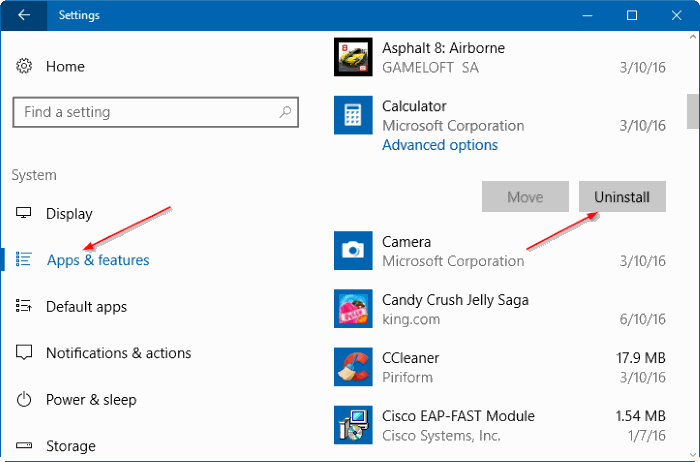Click the back arrow in Settings title bar
700x462 pixels.
pyautogui.click(x=24, y=15)
